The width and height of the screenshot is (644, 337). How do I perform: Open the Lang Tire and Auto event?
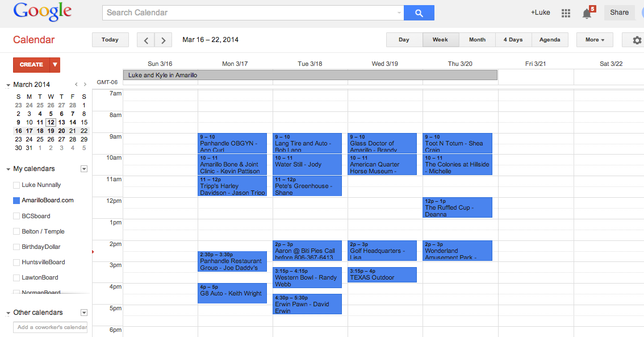(x=307, y=143)
